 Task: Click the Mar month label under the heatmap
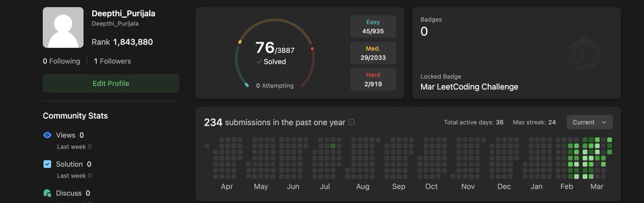(597, 187)
